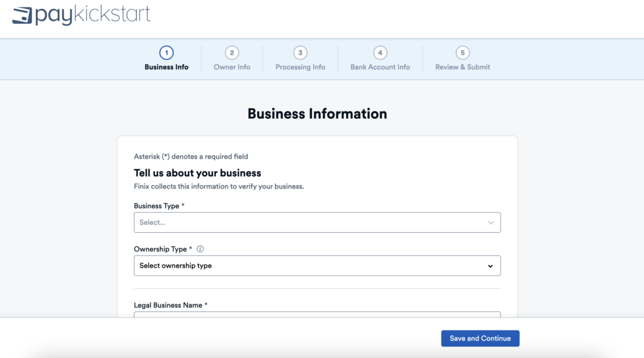
Task: Click the PayKickstart wordmark text
Action: (x=92, y=15)
